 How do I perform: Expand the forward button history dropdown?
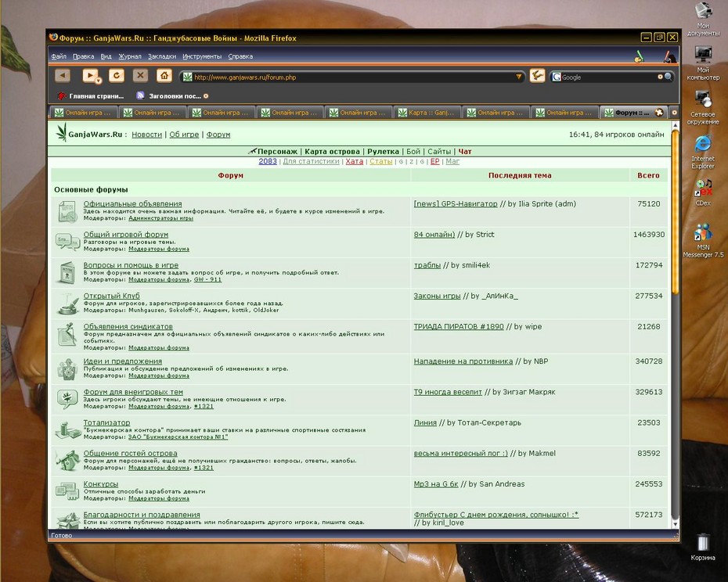point(99,81)
